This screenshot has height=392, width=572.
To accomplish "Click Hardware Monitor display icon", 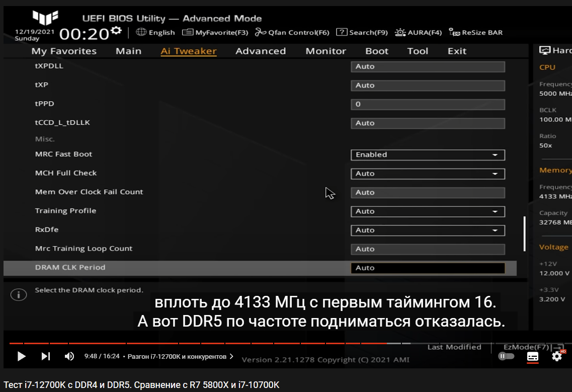I will (545, 50).
